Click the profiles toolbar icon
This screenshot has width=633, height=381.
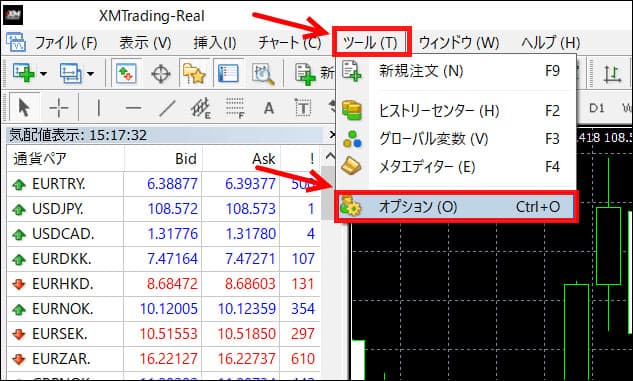click(70, 73)
